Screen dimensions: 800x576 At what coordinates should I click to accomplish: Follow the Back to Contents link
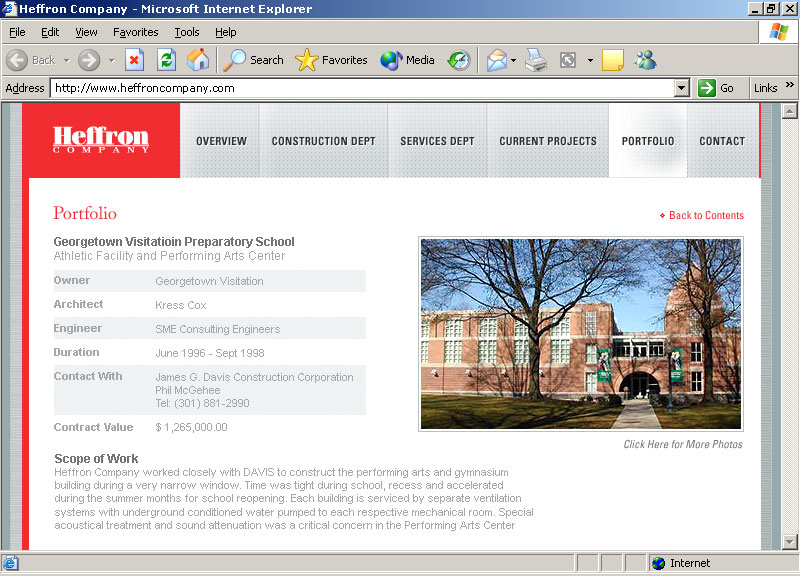coord(706,215)
